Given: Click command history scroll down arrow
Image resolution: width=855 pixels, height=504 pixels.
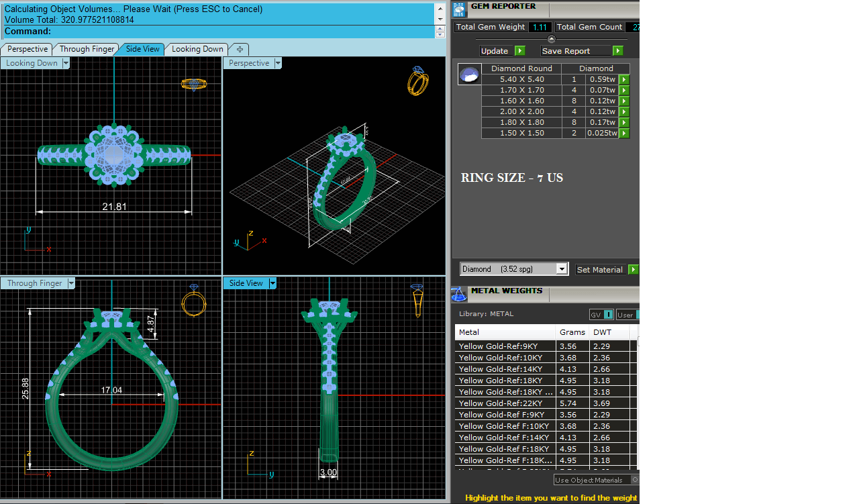Looking at the screenshot, I should 440,19.
